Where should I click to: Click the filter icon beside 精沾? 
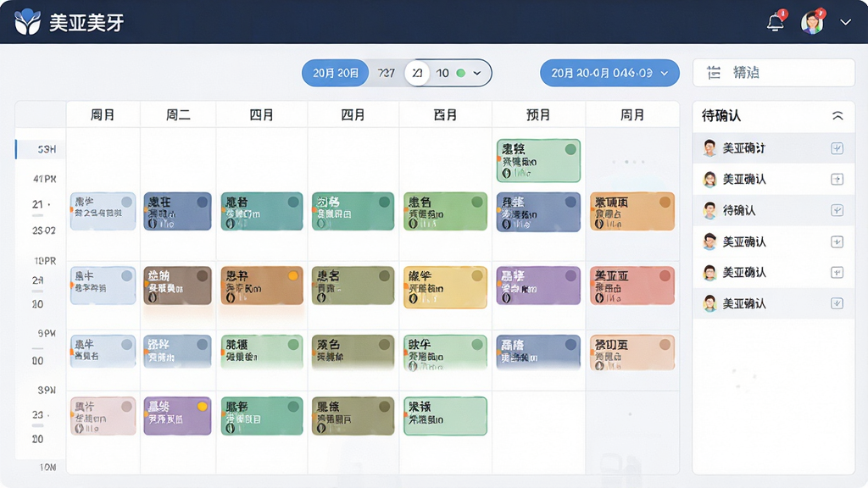(x=714, y=73)
